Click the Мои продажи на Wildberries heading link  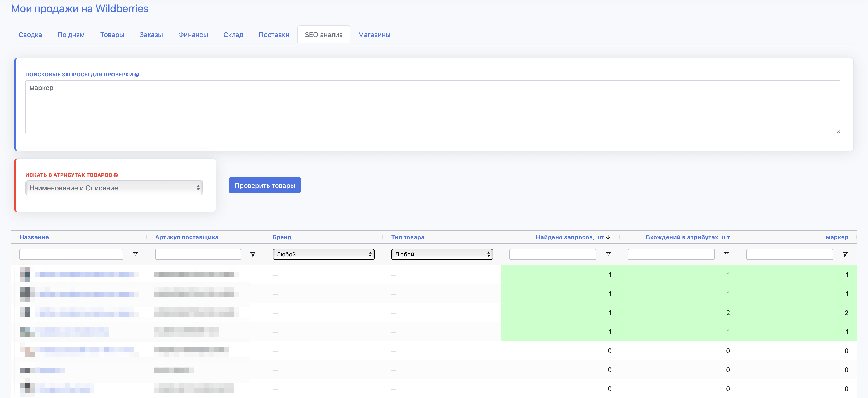pyautogui.click(x=79, y=9)
